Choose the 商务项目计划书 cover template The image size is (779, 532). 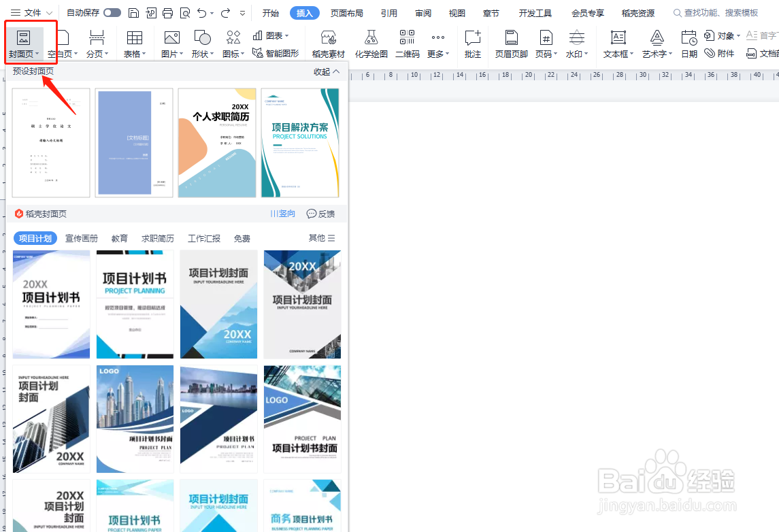(x=302, y=505)
